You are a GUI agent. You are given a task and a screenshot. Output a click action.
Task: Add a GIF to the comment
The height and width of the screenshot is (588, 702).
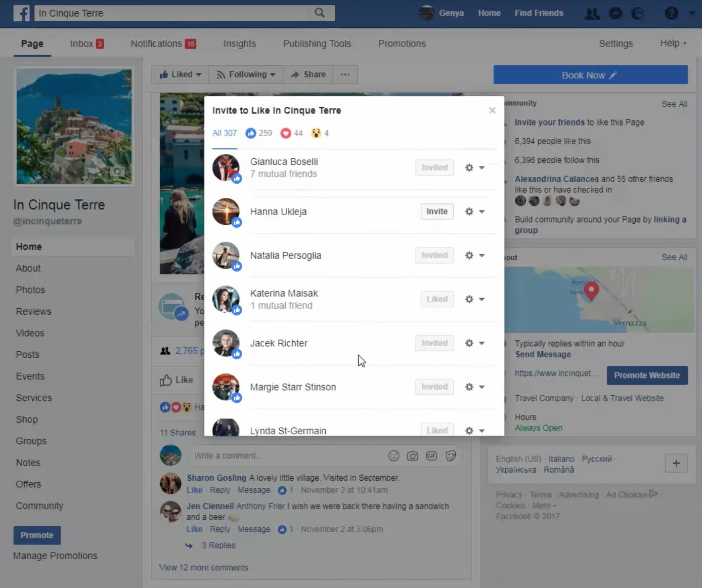[x=431, y=456]
